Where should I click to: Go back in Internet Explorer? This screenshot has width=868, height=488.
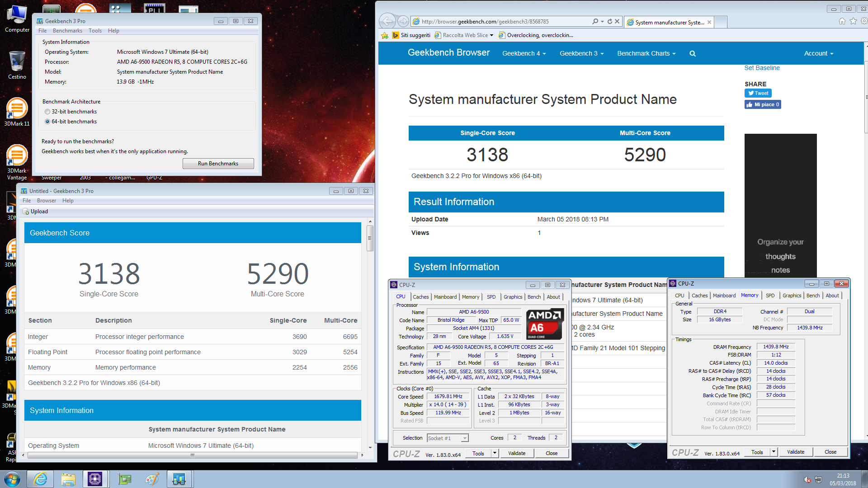pyautogui.click(x=387, y=21)
